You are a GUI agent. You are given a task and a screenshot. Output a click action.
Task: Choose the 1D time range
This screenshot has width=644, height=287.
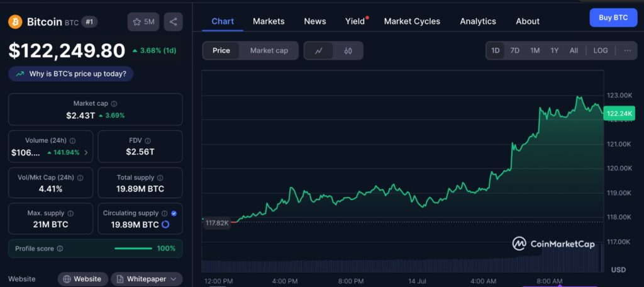pos(496,50)
